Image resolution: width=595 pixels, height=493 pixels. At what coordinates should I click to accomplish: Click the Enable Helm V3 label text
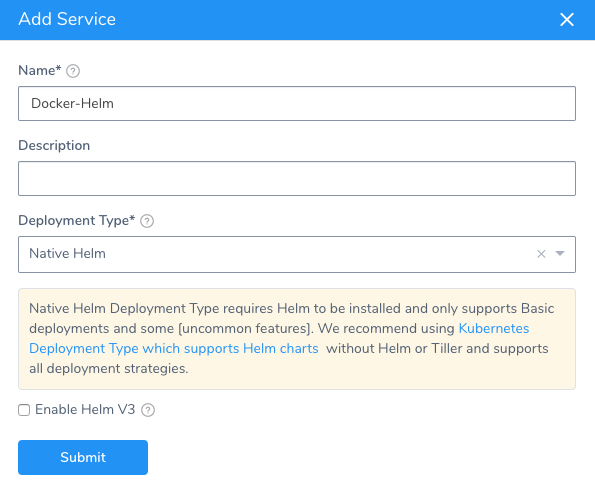point(85,410)
